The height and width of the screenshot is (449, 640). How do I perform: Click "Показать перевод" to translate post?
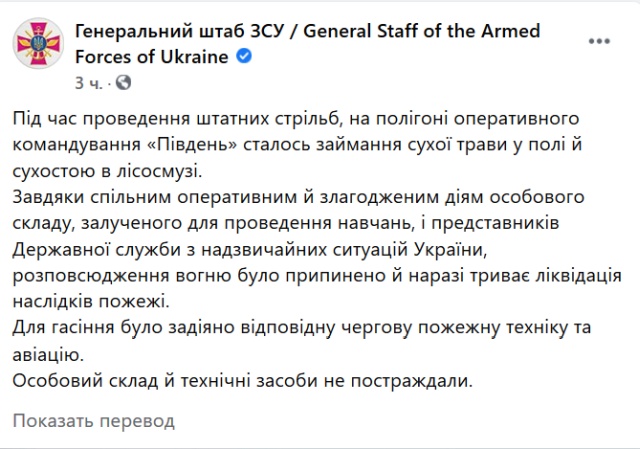coord(94,420)
